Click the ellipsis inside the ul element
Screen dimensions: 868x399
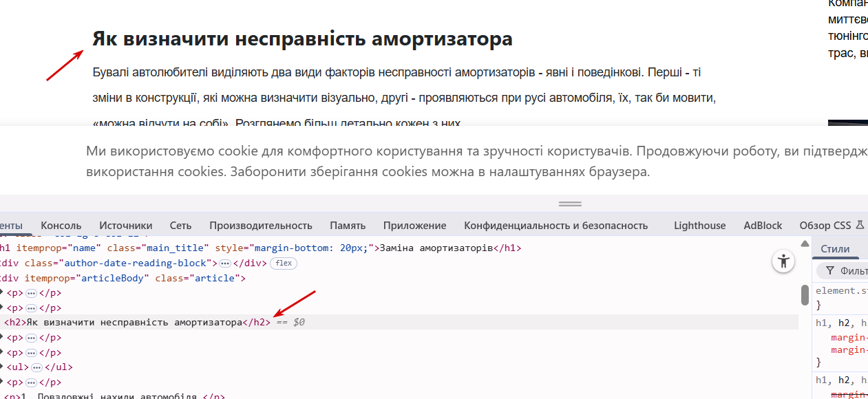36,367
